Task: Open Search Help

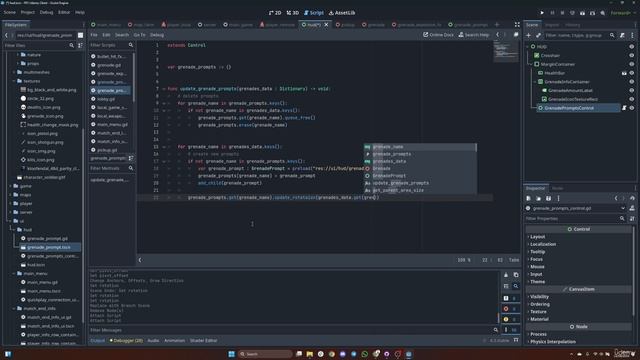Action: click(x=474, y=35)
